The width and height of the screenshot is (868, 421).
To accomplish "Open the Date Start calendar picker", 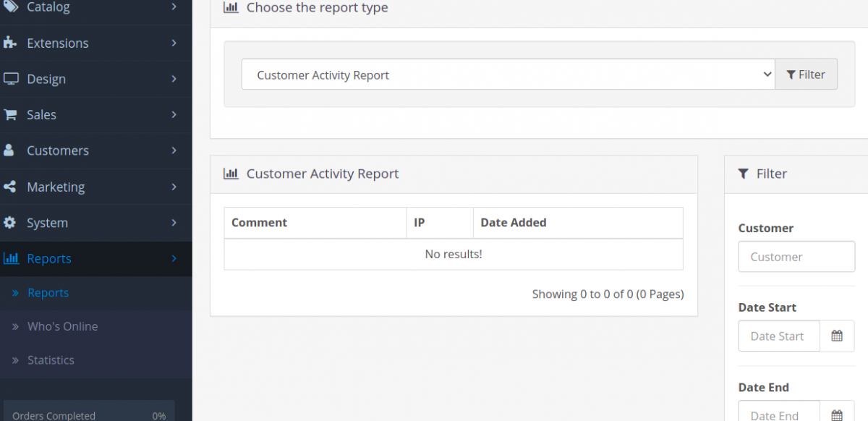I will pyautogui.click(x=837, y=336).
